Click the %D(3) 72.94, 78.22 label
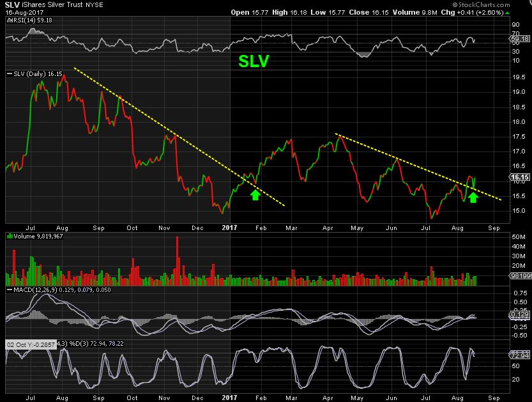532x402 pixels. (96, 344)
